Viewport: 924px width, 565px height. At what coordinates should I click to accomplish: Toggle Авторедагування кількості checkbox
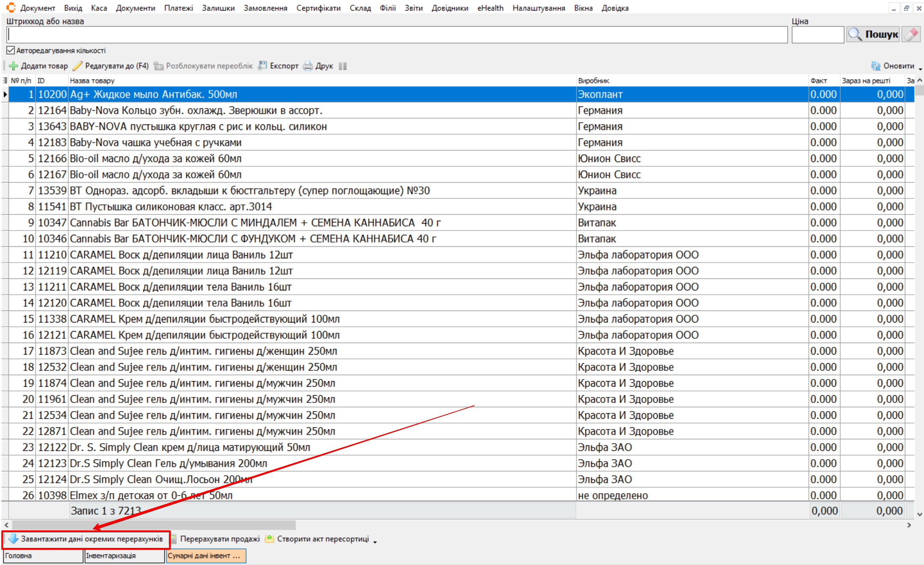pos(11,50)
